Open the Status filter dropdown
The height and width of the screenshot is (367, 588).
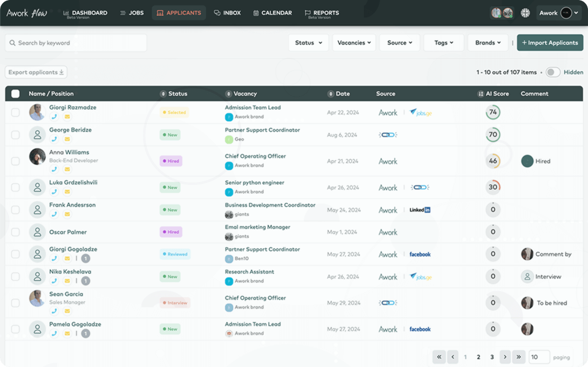point(308,43)
